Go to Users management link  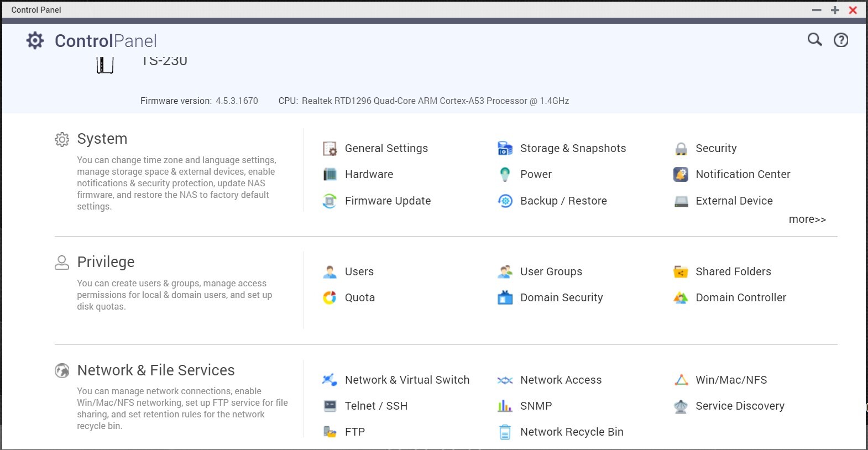point(359,271)
